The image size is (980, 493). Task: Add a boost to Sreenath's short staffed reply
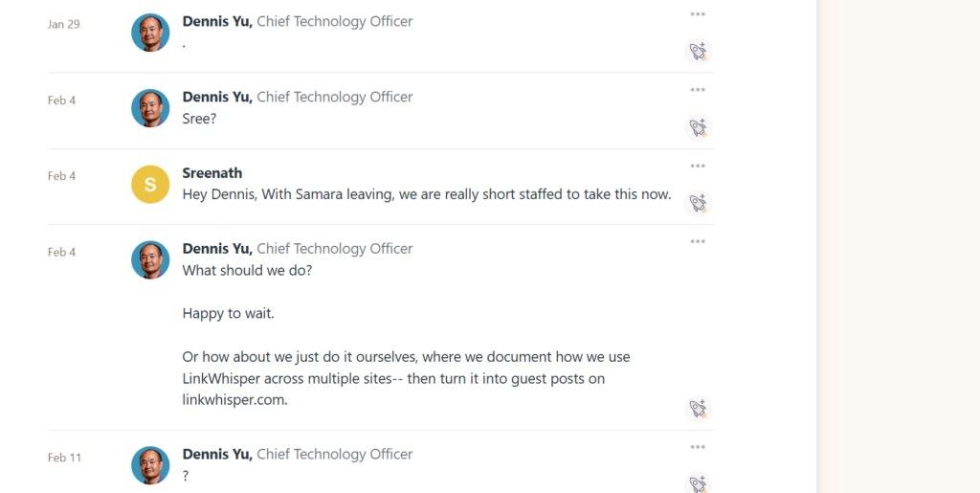point(699,203)
